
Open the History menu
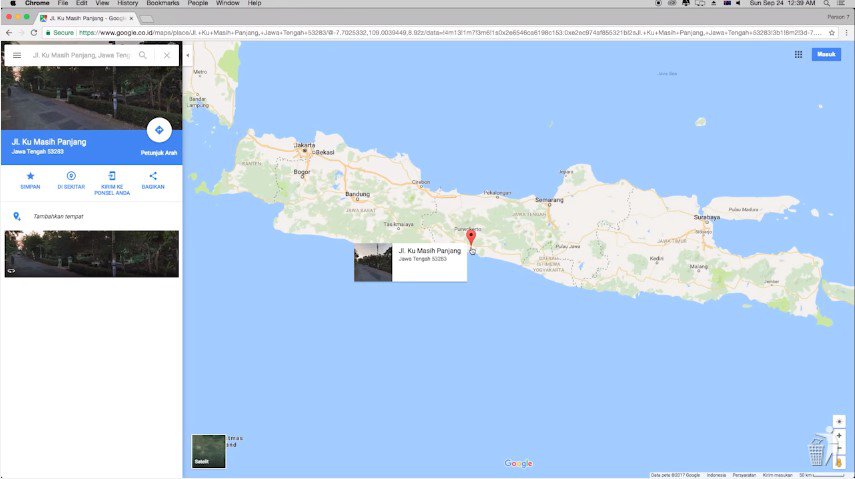pyautogui.click(x=128, y=3)
